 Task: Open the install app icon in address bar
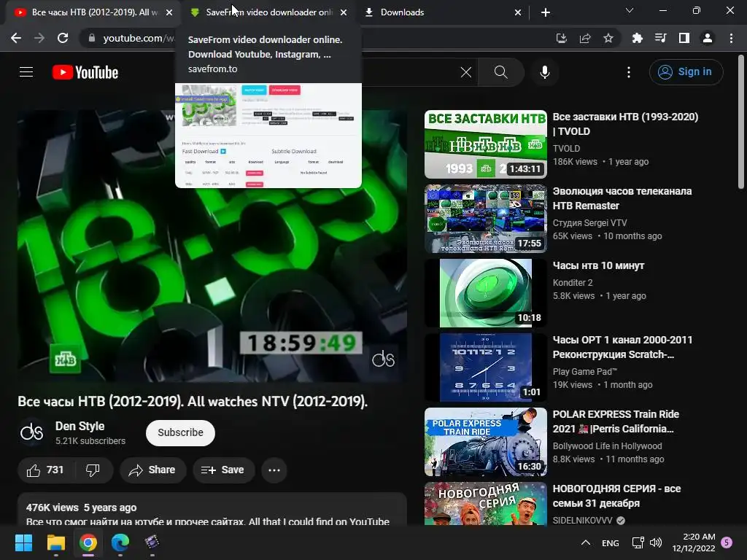click(562, 38)
